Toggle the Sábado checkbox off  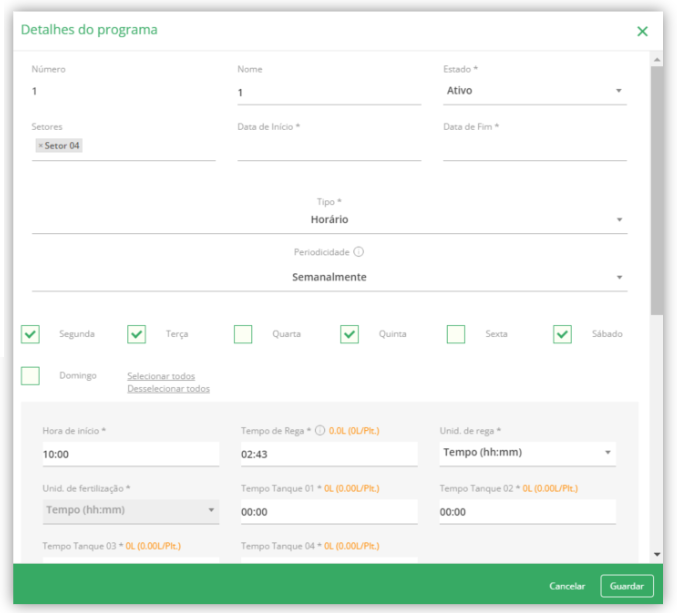click(562, 334)
